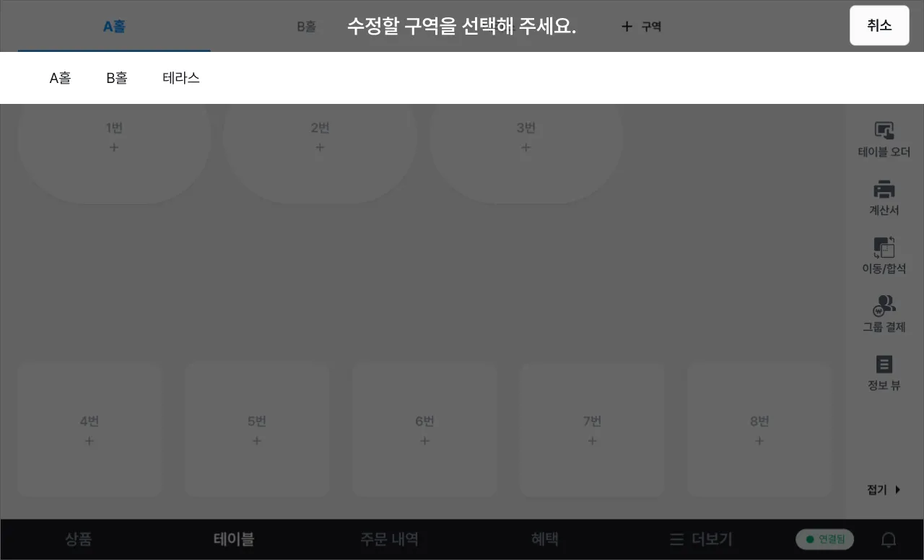Choose B홀 in the white zone list
Screen dimensions: 924x560
pos(117,78)
